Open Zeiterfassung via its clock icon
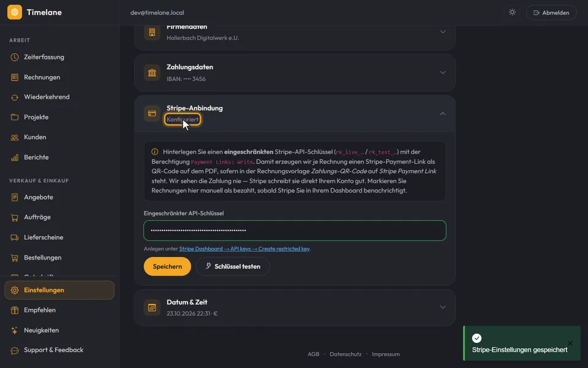This screenshot has height=368, width=588. tap(15, 57)
